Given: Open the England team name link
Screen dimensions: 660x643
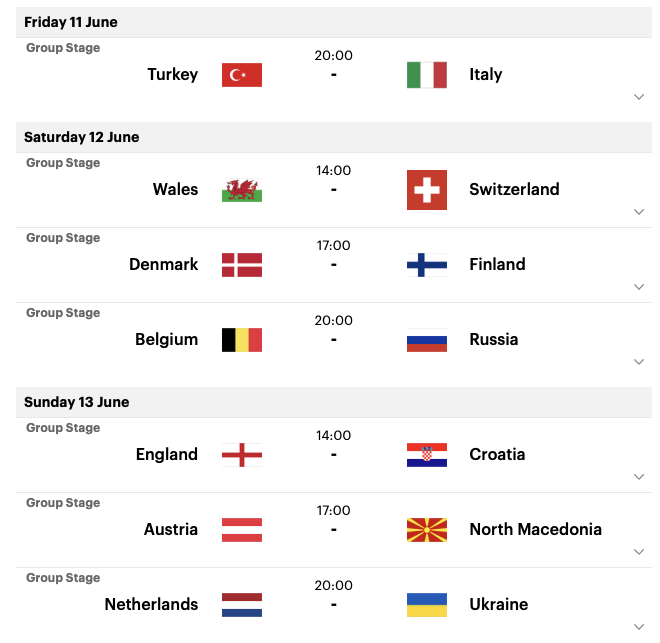Looking at the screenshot, I should (x=167, y=454).
